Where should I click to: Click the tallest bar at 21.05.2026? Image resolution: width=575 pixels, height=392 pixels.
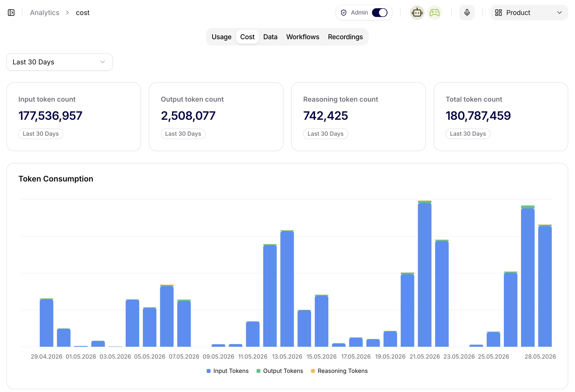(x=424, y=273)
